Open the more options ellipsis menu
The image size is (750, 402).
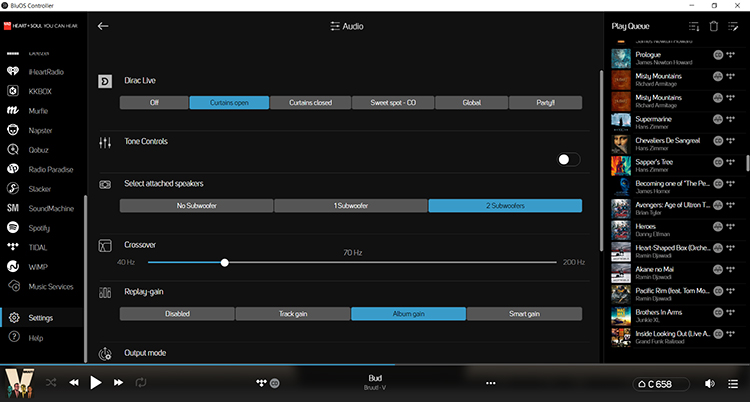pos(490,383)
